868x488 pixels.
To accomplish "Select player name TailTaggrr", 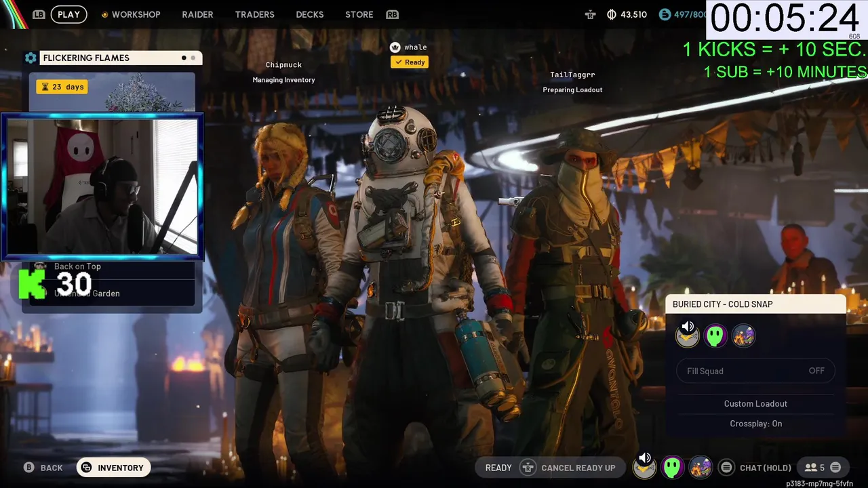I will click(572, 75).
